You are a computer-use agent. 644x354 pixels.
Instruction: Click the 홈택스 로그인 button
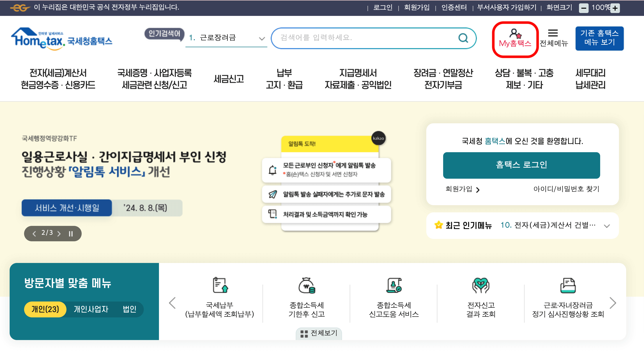point(521,165)
